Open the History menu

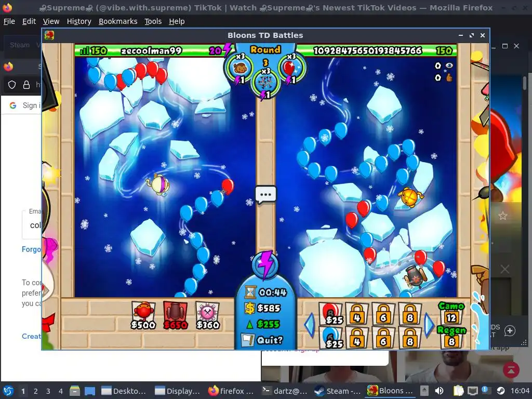tap(79, 21)
